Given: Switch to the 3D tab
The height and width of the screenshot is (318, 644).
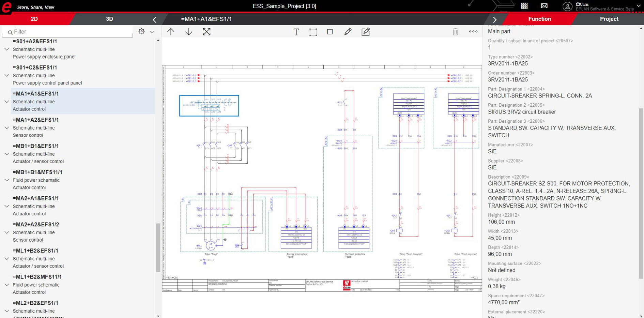Looking at the screenshot, I should [109, 19].
